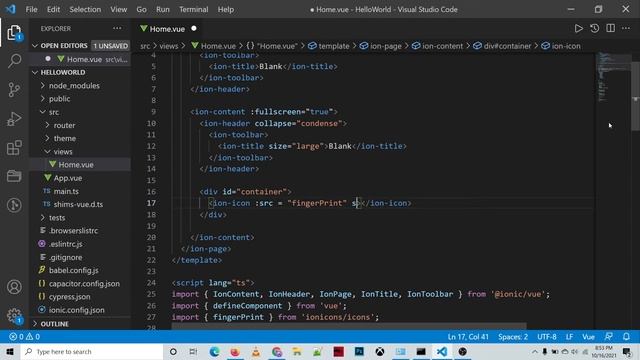Open Xbox app from taskbar
The height and width of the screenshot is (360, 640).
click(x=380, y=351)
